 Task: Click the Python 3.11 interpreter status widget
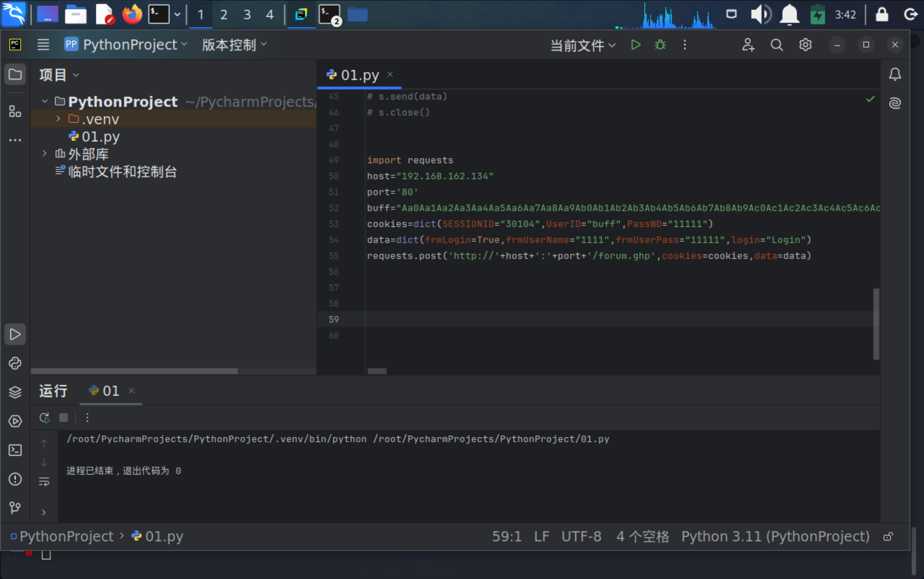(x=775, y=536)
